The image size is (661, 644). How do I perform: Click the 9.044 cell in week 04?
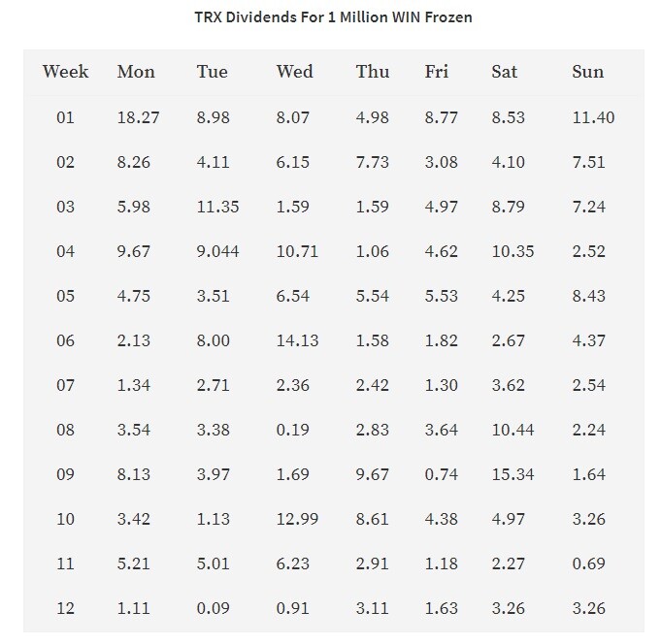[217, 251]
